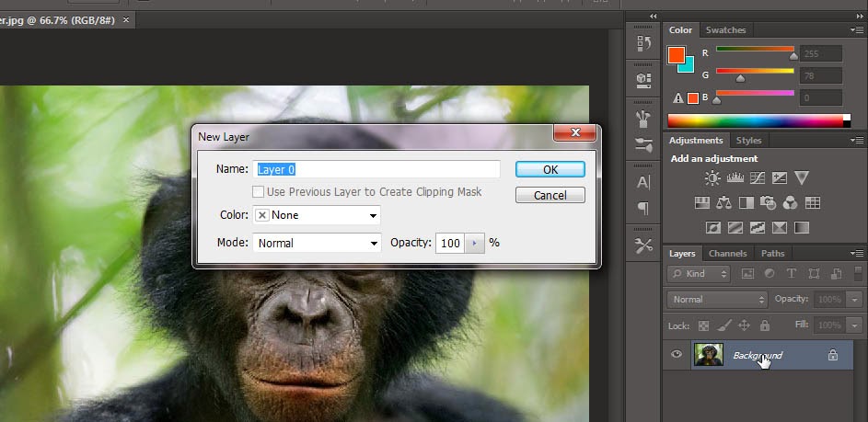Image resolution: width=868 pixels, height=422 pixels.
Task: Open the Layers panel flyout menu
Action: click(x=856, y=254)
